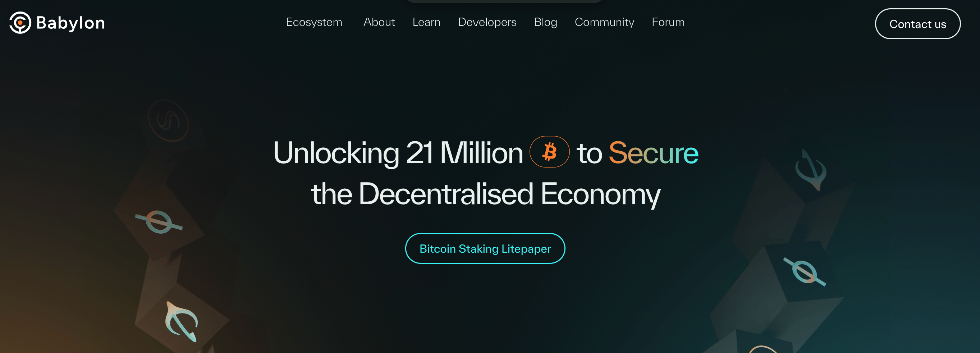The image size is (980, 353).
Task: Click the upper-right trident symbol on cube
Action: (x=811, y=170)
